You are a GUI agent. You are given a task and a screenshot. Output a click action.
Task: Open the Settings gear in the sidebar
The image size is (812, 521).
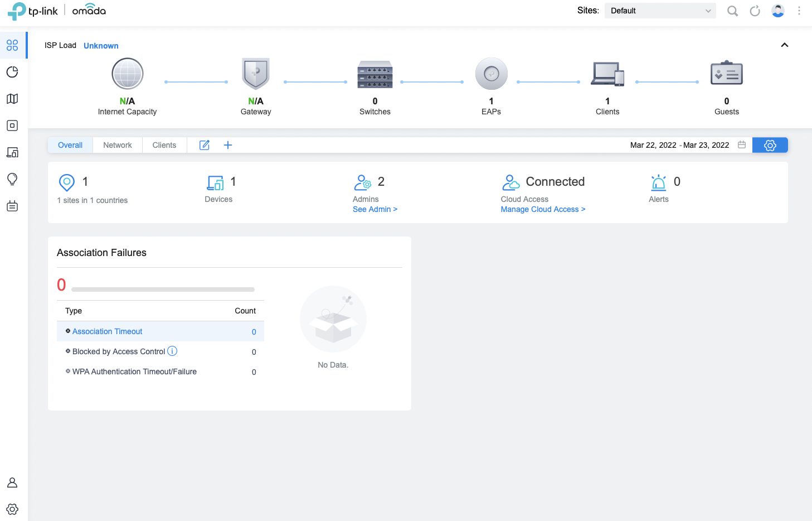point(12,509)
